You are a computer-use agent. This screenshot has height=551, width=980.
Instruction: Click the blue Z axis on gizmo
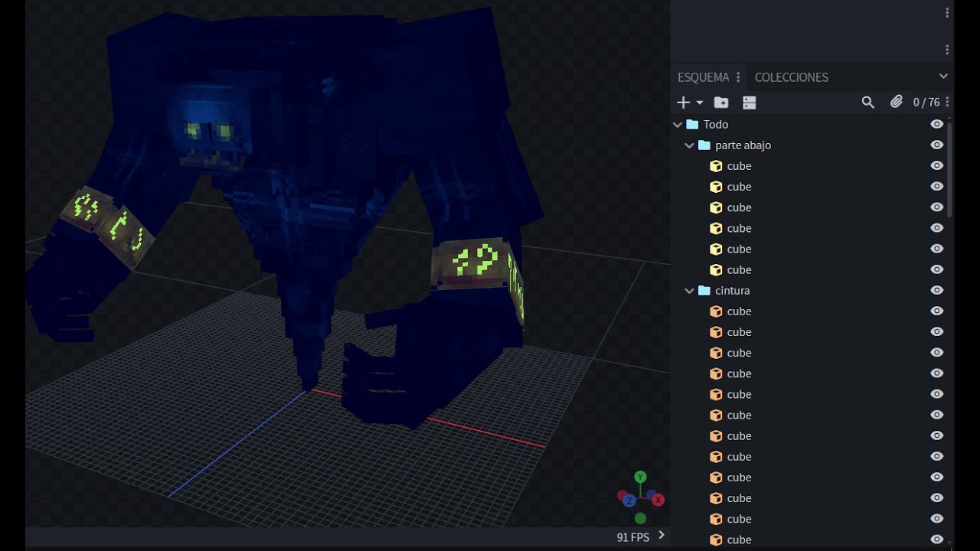[629, 500]
